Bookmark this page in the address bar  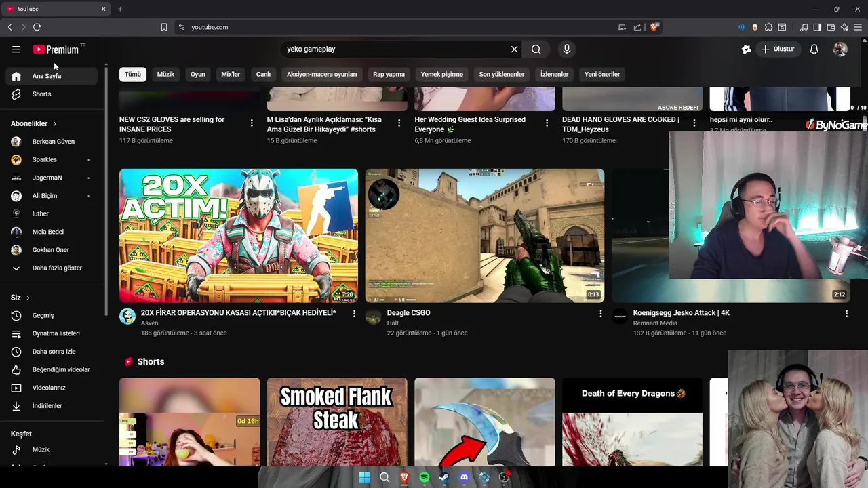pos(164,27)
